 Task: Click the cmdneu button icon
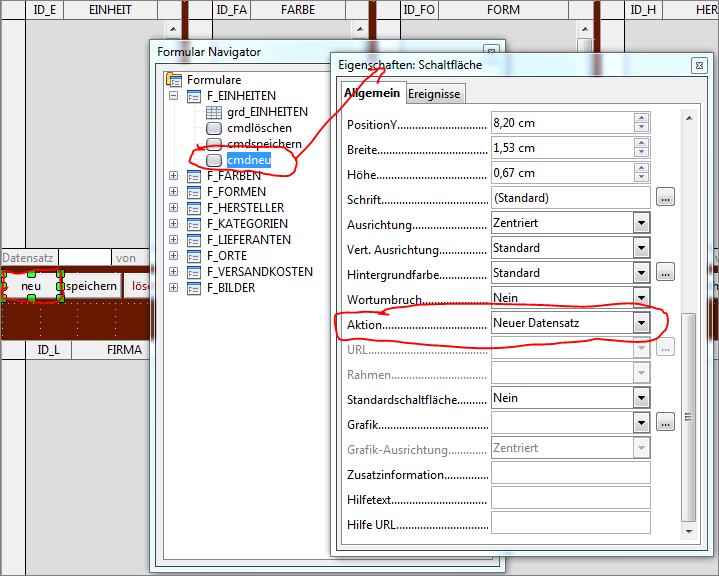click(214, 160)
